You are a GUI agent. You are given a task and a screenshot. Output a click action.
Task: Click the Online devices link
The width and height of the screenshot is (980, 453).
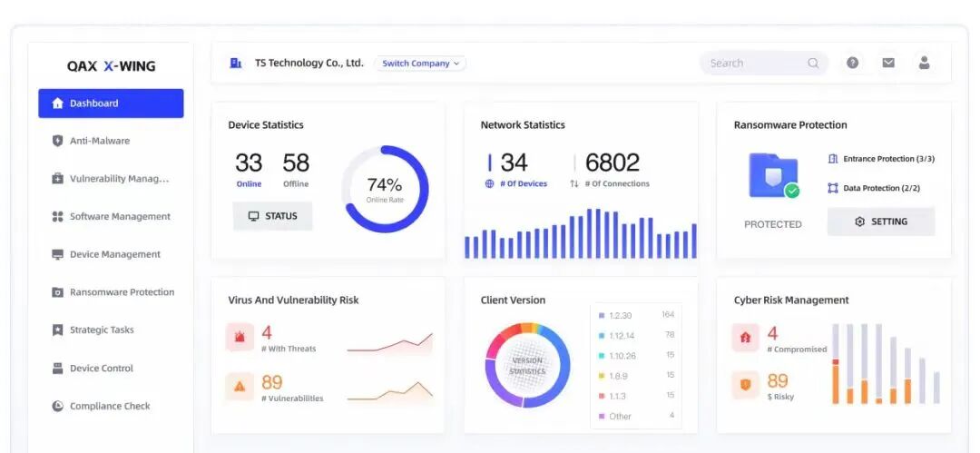click(249, 183)
